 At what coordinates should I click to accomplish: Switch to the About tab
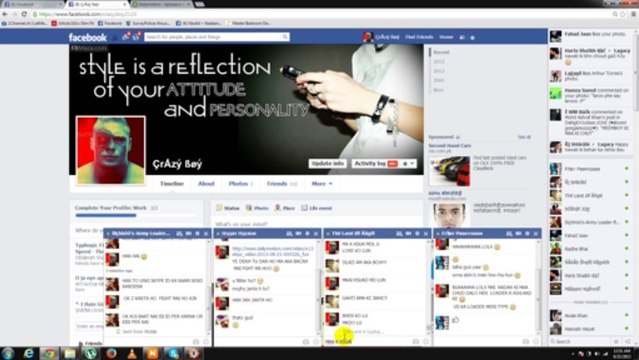click(206, 184)
